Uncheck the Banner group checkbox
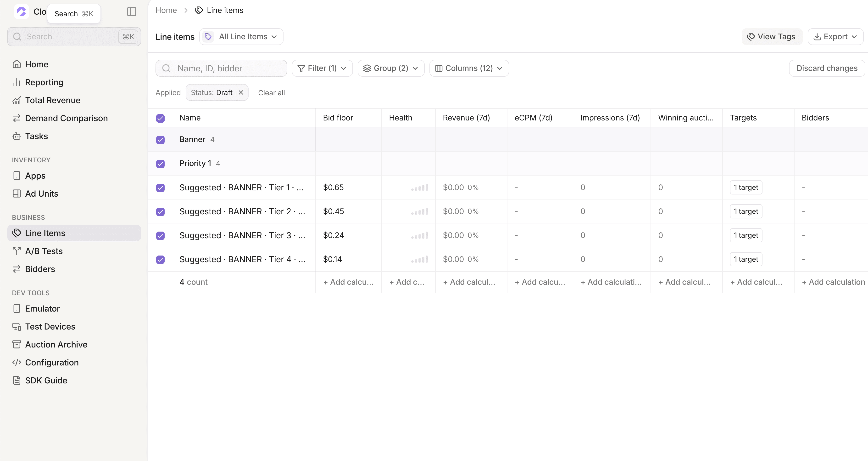This screenshot has width=868, height=461. point(160,140)
